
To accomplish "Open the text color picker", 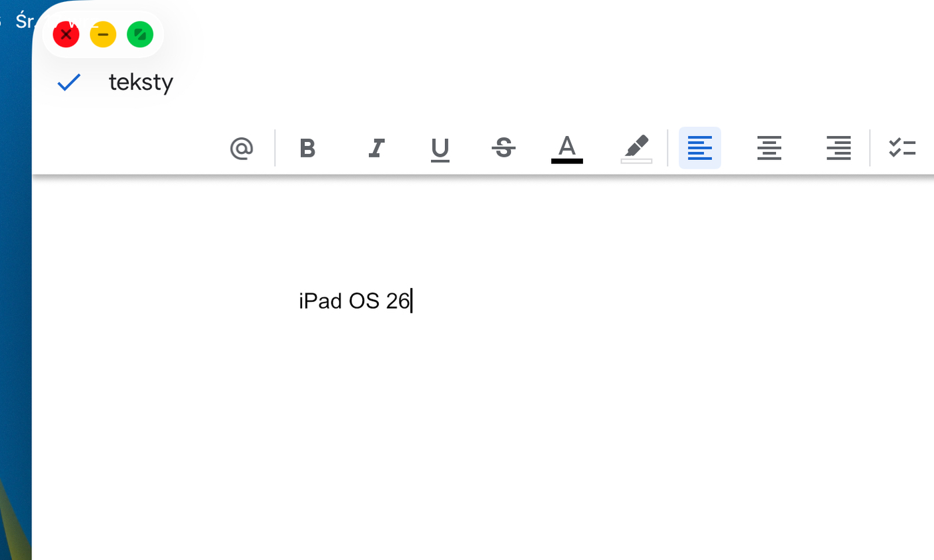I will coord(566,148).
